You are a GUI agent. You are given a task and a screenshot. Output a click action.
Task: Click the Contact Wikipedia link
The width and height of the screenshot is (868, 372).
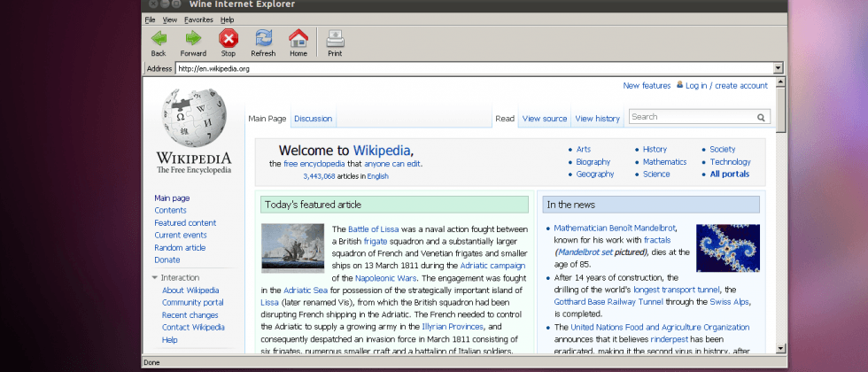(x=193, y=328)
